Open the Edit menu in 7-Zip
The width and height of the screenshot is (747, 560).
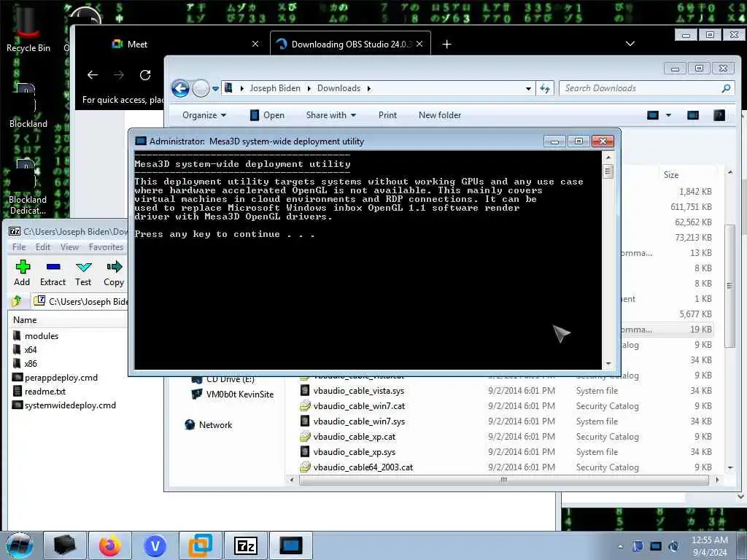click(x=43, y=247)
